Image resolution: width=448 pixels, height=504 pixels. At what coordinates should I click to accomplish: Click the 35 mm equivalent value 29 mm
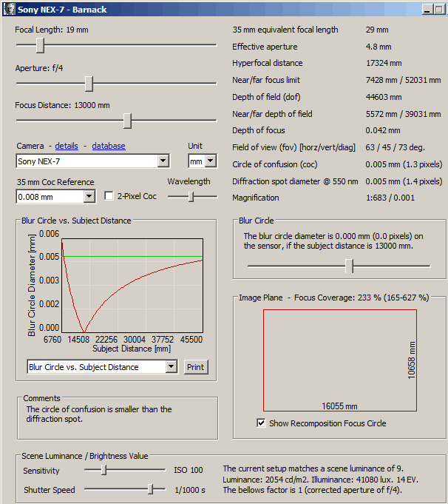(377, 30)
